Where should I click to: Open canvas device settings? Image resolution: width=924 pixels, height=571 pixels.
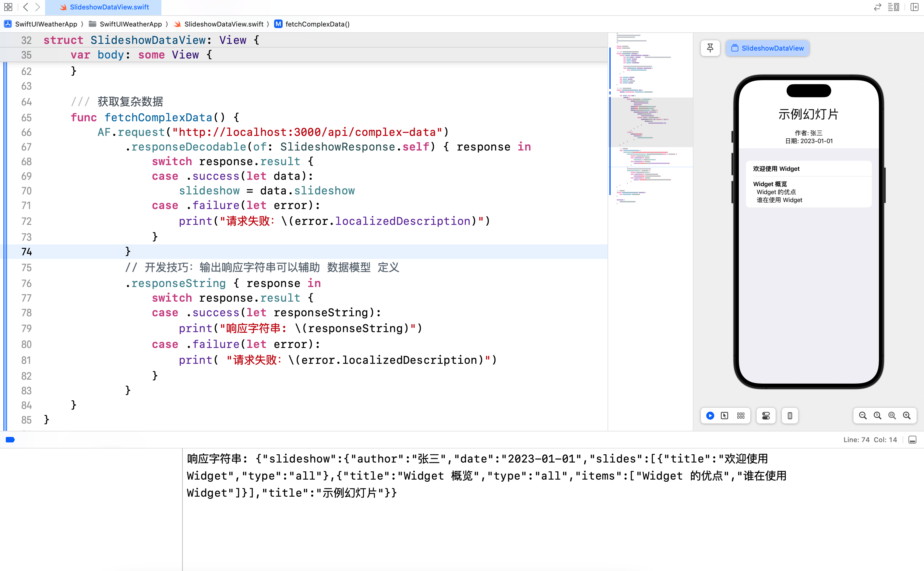pos(766,415)
